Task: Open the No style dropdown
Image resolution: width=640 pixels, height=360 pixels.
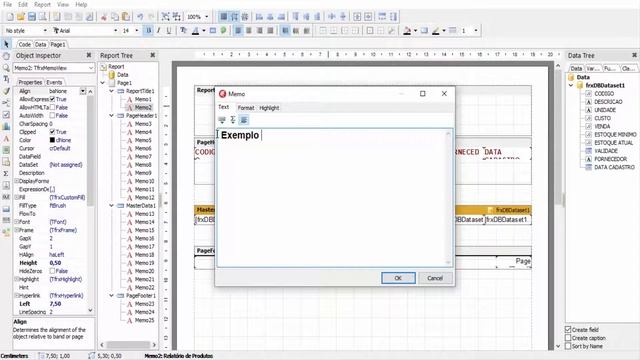Action: 44,31
